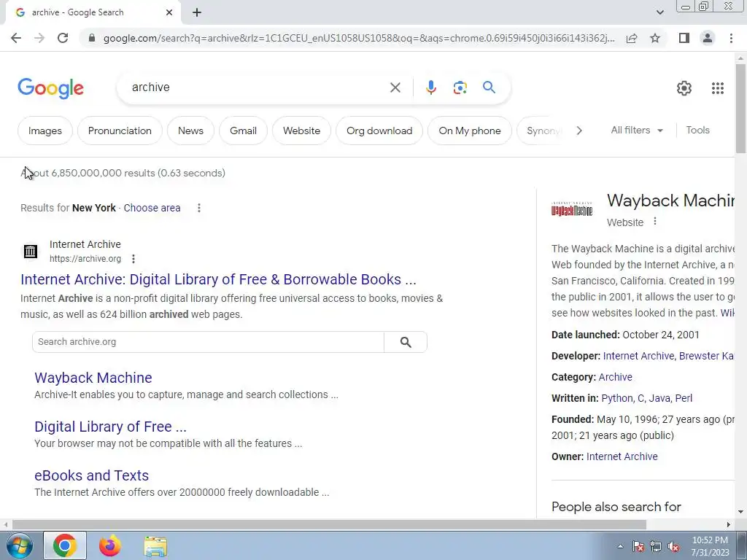
Task: Reload the page with the refresh icon
Action: [x=63, y=38]
